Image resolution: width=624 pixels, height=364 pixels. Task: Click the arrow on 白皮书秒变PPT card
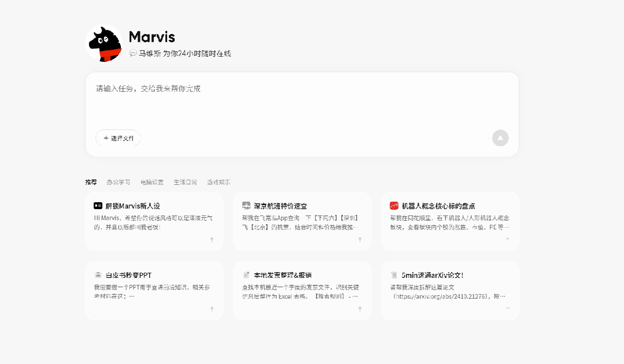(212, 309)
